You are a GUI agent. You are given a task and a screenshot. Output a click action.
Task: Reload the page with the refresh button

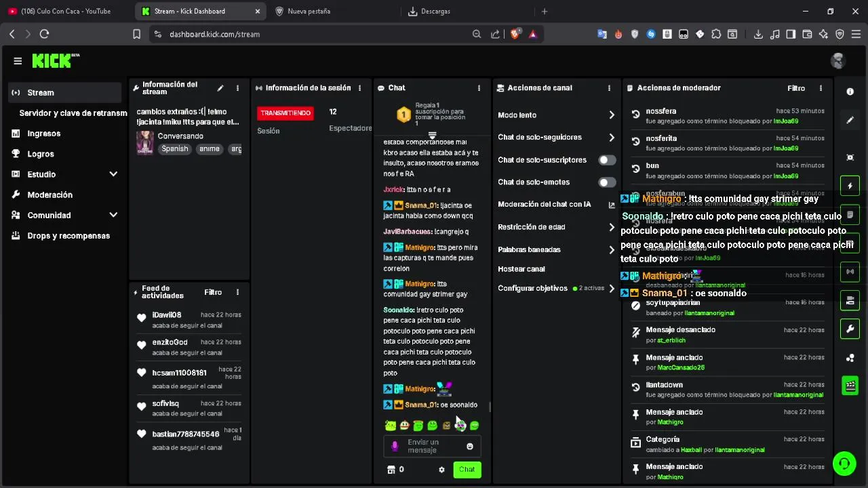(x=44, y=34)
